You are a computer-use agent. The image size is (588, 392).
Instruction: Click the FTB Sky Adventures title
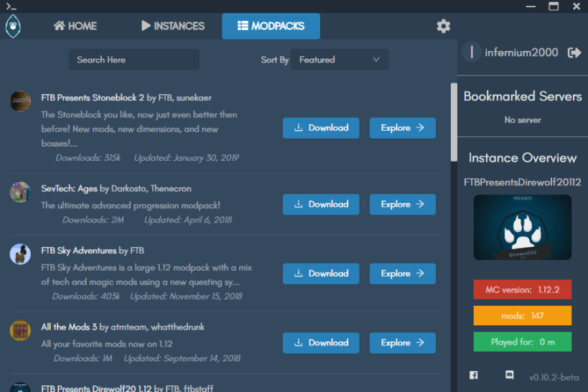click(x=79, y=250)
